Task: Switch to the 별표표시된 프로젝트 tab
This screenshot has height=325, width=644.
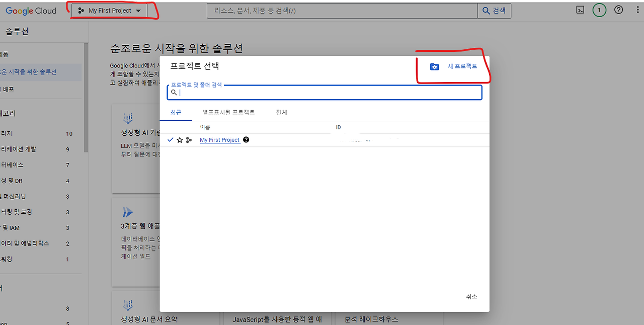Action: pos(229,113)
